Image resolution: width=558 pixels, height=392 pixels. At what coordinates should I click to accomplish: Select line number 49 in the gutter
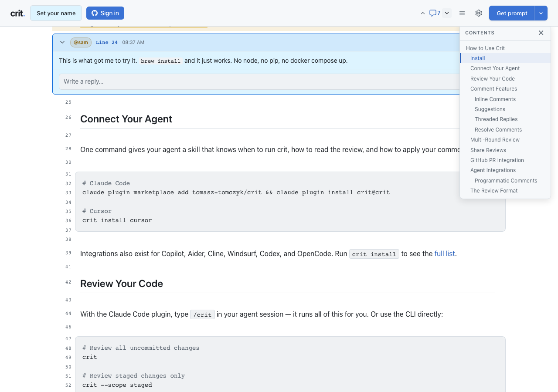point(68,357)
